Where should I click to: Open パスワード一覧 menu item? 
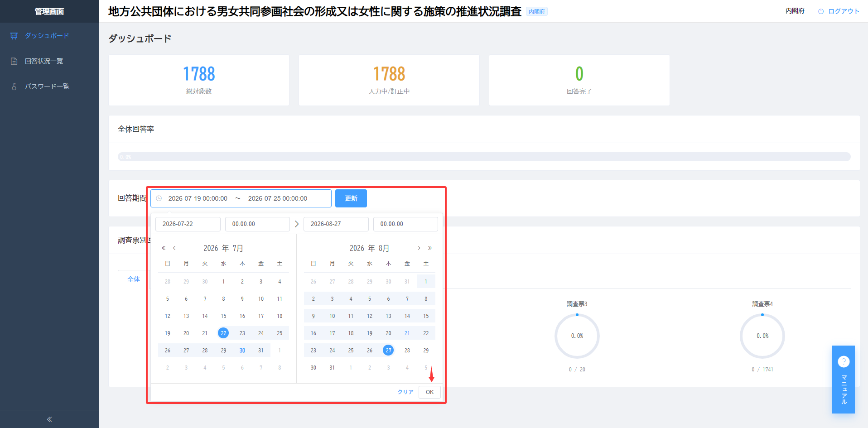coord(47,87)
